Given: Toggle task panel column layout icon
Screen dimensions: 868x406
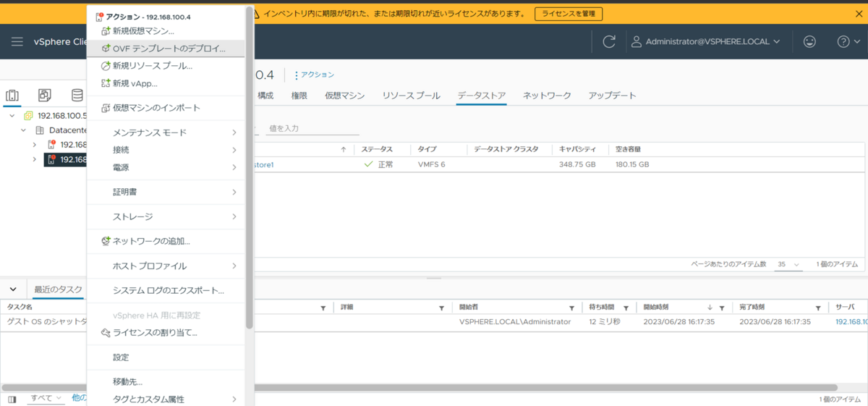Looking at the screenshot, I should 12,399.
